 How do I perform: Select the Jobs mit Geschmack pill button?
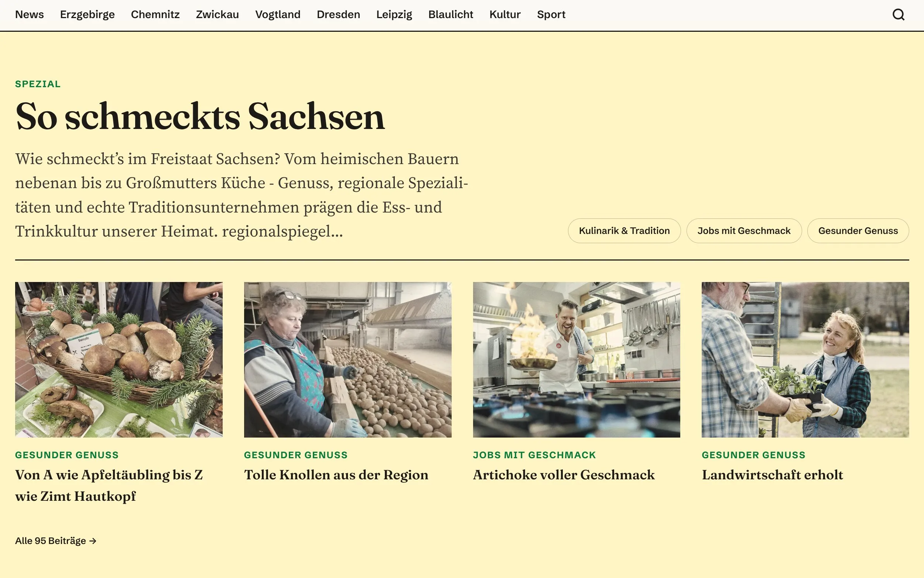tap(744, 231)
